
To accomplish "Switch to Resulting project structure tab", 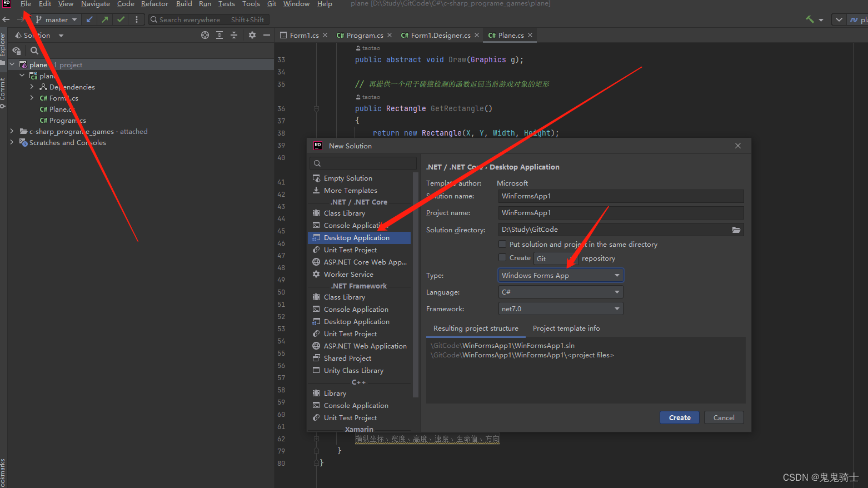I will click(476, 328).
